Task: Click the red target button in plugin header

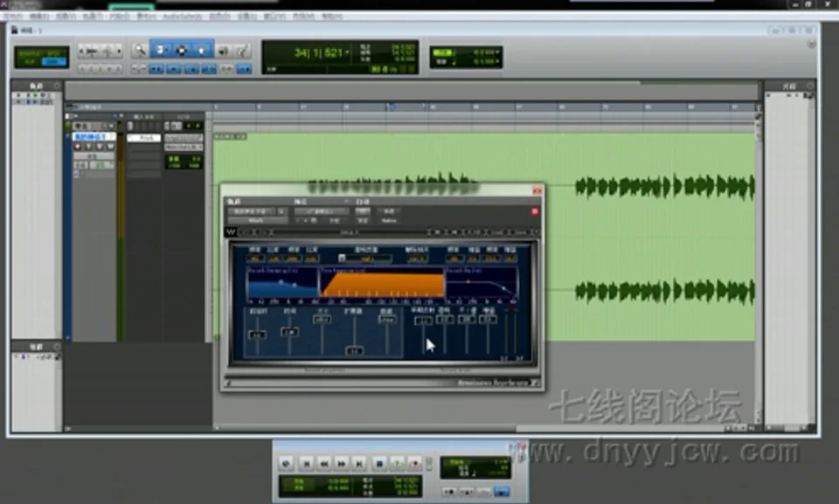Action: 535,212
